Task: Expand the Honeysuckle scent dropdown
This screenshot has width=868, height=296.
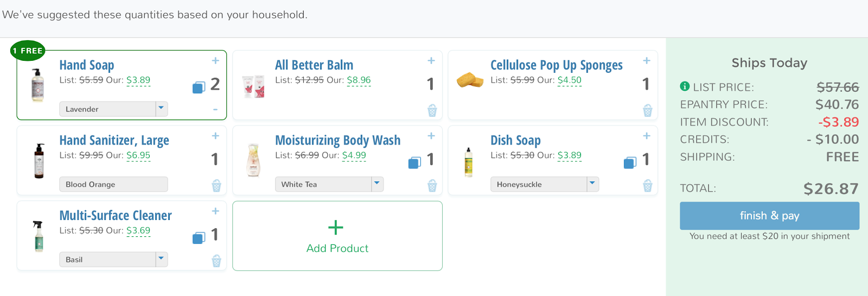Action: tap(592, 184)
